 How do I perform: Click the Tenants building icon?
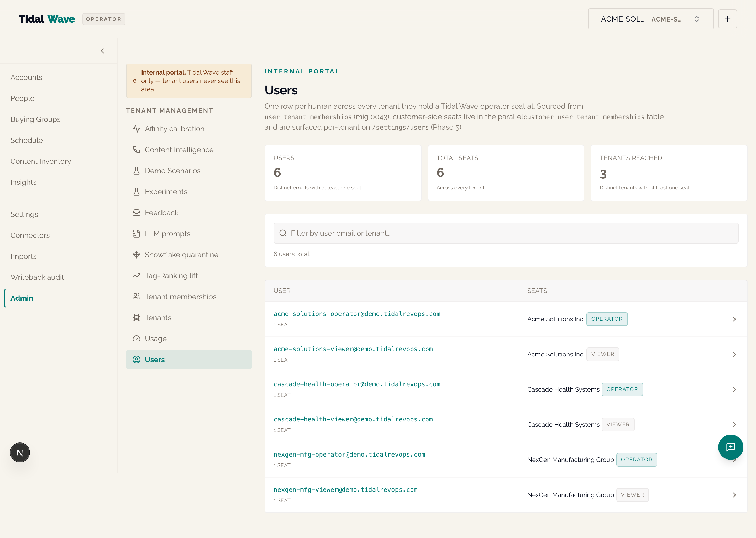(x=136, y=317)
